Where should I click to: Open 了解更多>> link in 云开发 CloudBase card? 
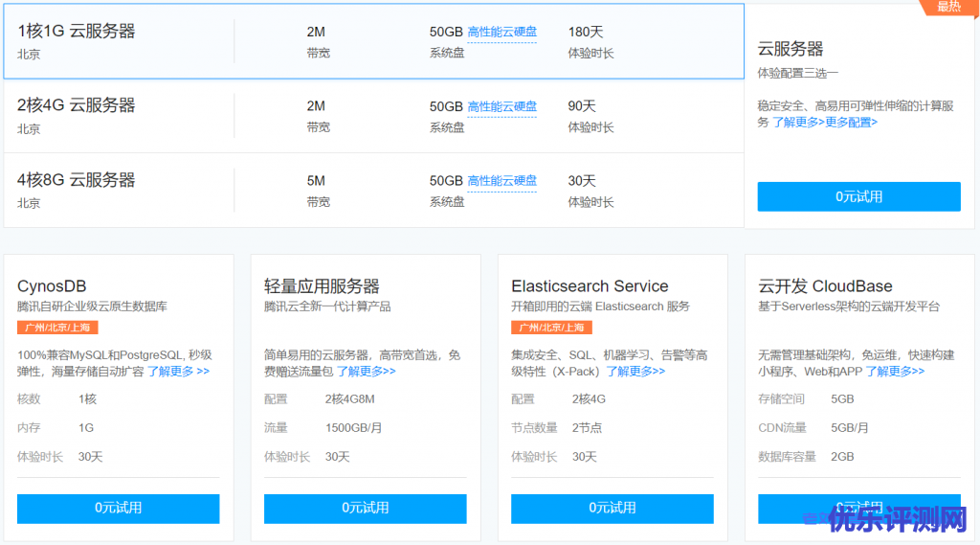895,371
